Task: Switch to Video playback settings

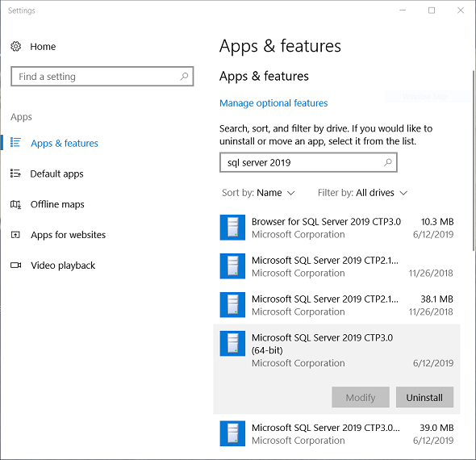Action: [63, 266]
